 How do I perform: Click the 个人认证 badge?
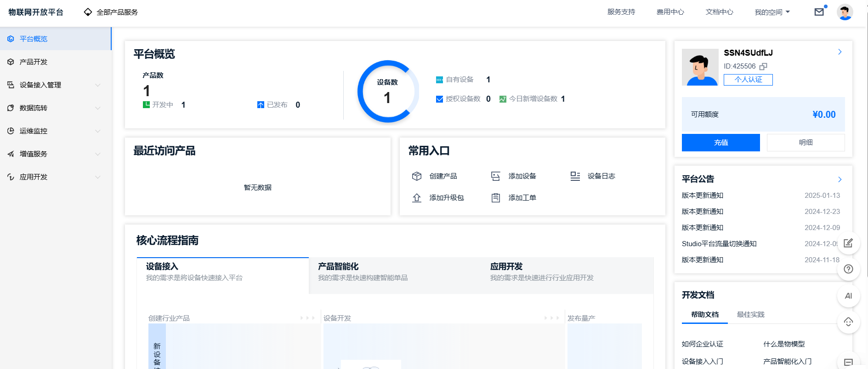(x=748, y=80)
